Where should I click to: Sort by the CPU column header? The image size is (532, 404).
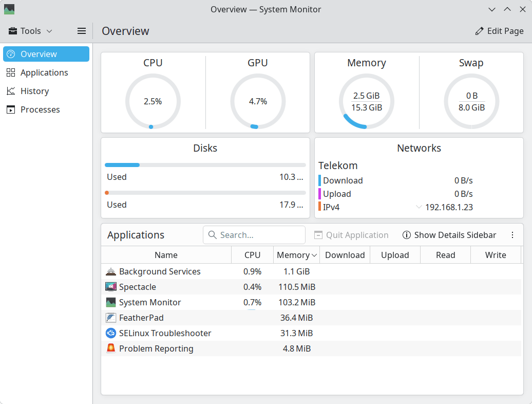coord(252,255)
